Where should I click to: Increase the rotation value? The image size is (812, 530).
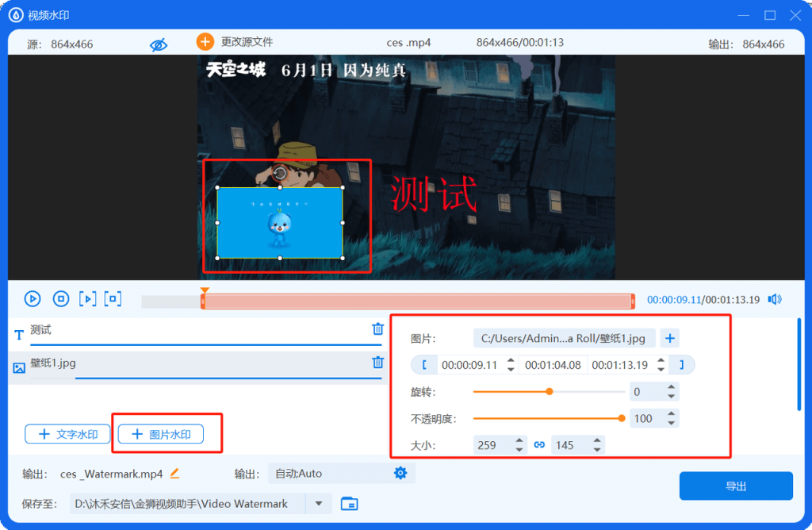671,387
